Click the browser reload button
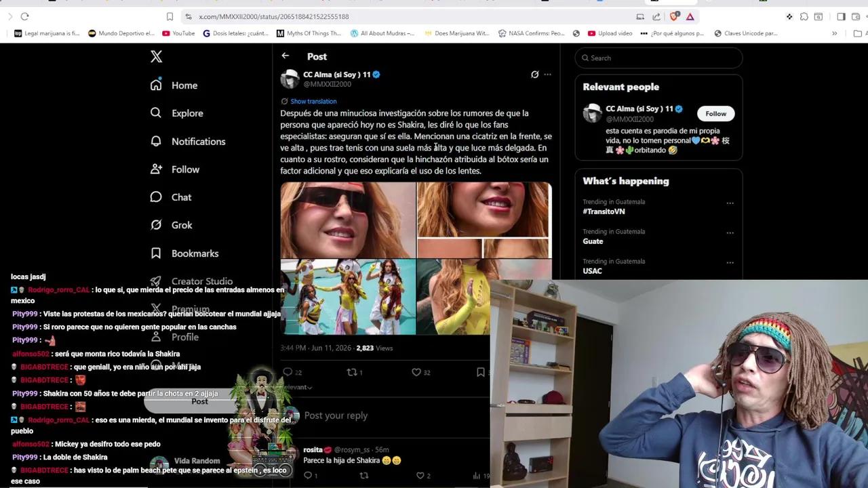 24,16
